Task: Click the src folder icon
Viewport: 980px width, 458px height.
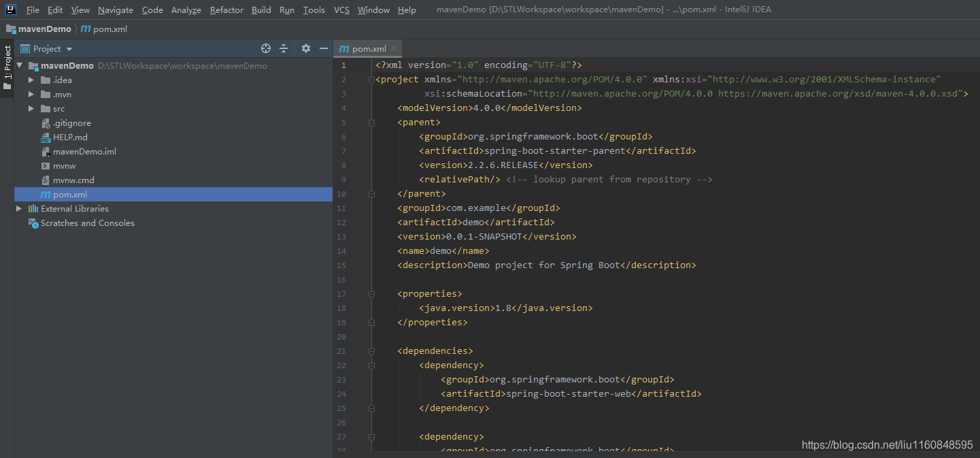Action: [46, 109]
